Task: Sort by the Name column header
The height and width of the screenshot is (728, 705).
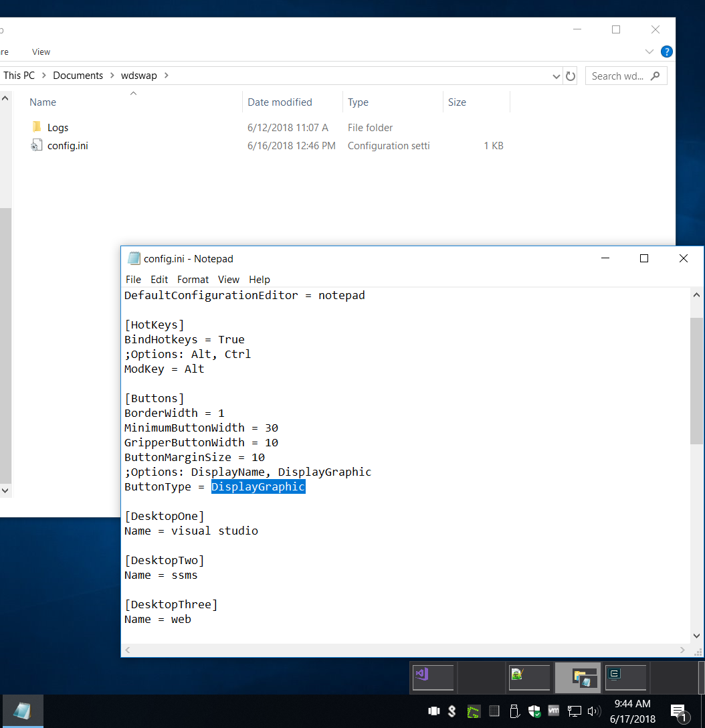Action: click(x=43, y=102)
